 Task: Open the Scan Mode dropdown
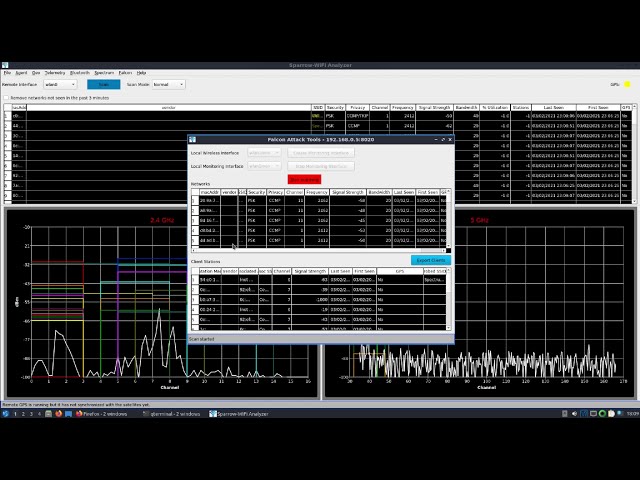[x=169, y=84]
